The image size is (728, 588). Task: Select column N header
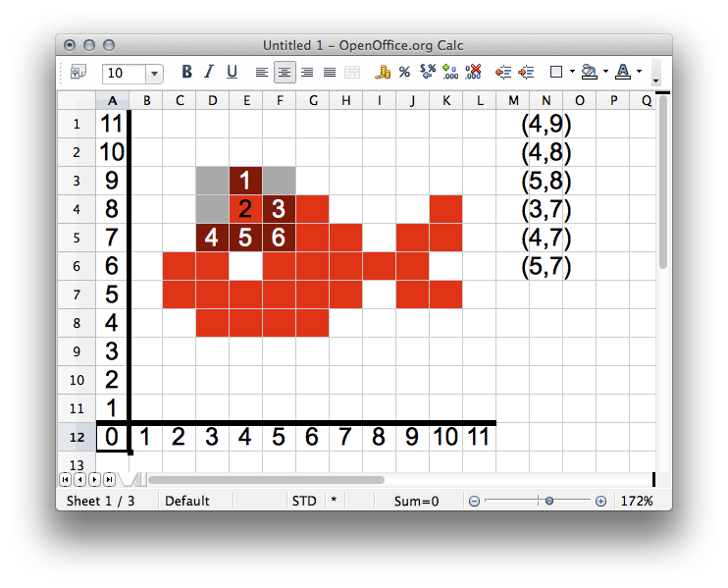tap(546, 100)
